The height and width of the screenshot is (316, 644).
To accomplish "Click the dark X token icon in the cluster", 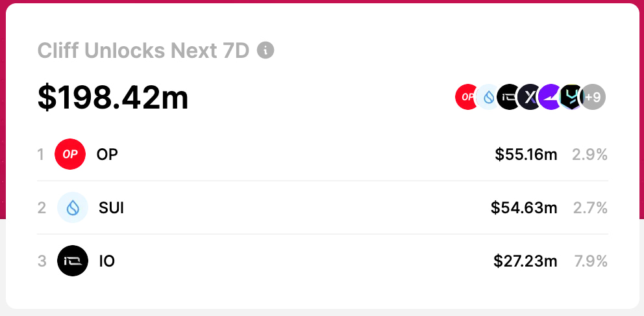I will 529,98.
